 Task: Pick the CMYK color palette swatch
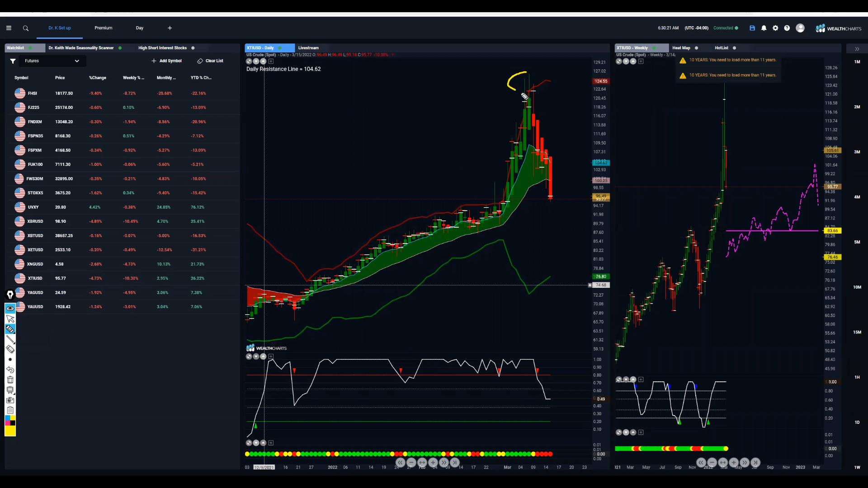pos(10,420)
